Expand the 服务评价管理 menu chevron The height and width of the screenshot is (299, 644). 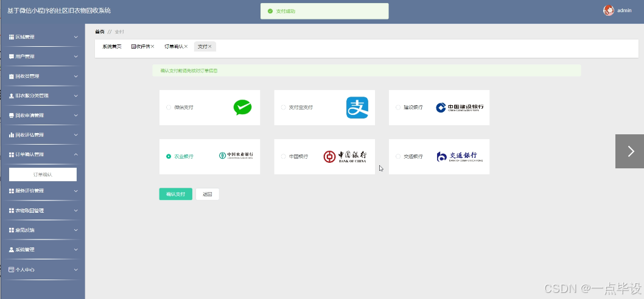pos(76,191)
